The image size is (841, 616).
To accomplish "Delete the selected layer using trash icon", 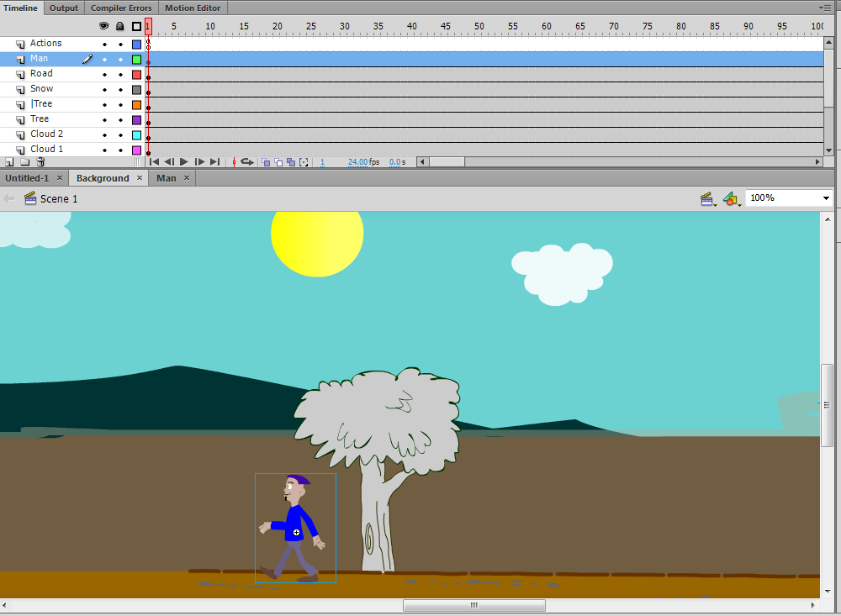I will 40,161.
